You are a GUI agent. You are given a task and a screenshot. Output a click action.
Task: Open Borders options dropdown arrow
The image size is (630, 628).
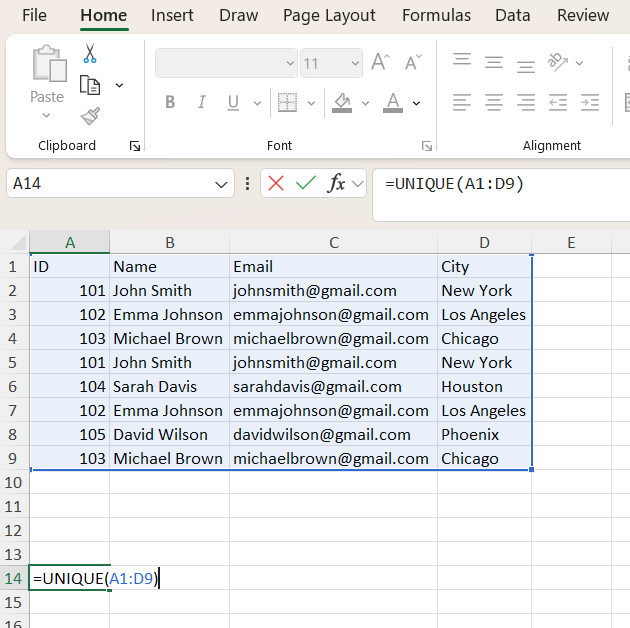[311, 103]
